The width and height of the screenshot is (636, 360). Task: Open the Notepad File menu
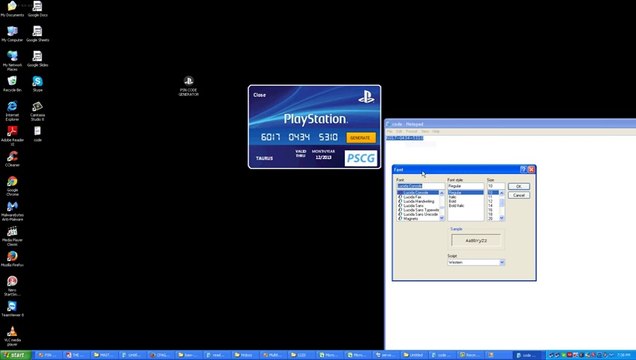390,131
